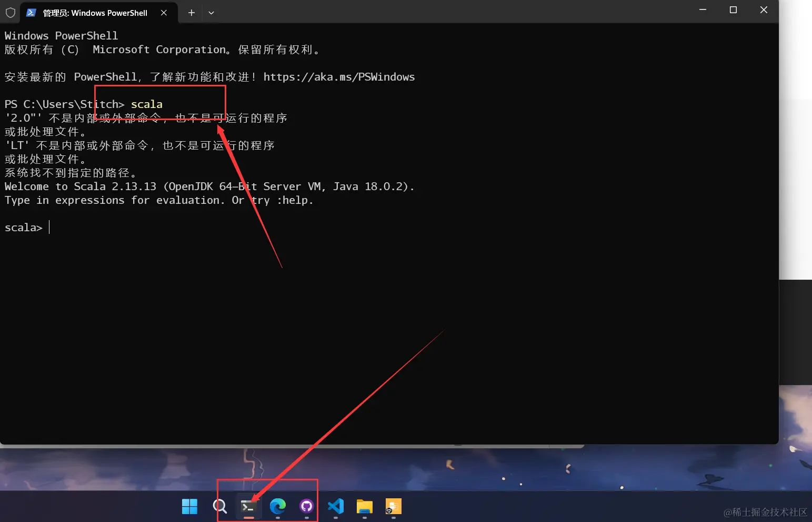Open taskbar Search magnifier
The height and width of the screenshot is (522, 812).
click(x=219, y=506)
